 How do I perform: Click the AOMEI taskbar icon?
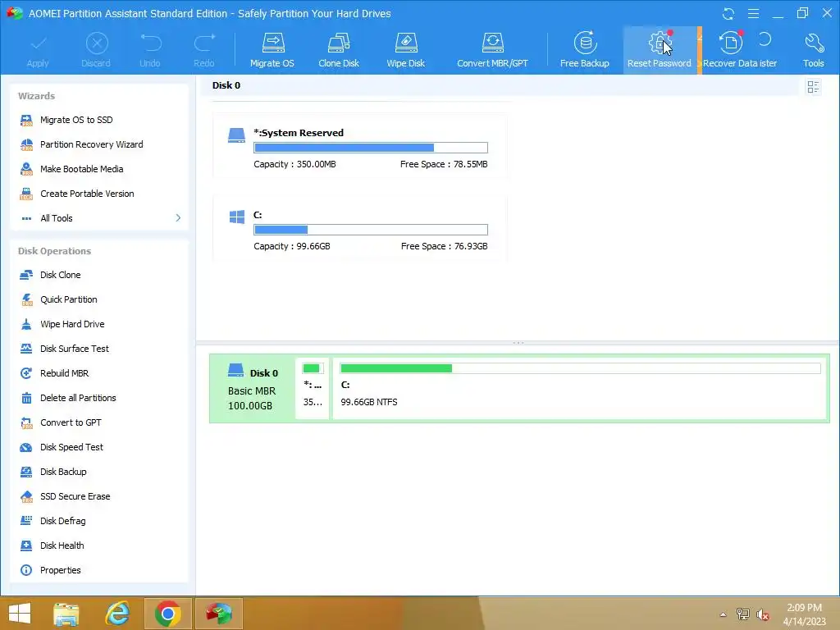point(218,614)
